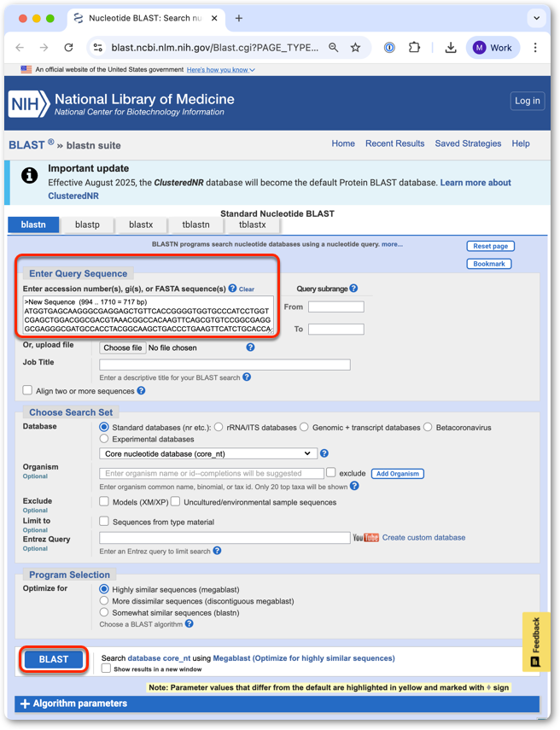
Task: Click the YouTube icon near Create custom database
Action: [366, 538]
